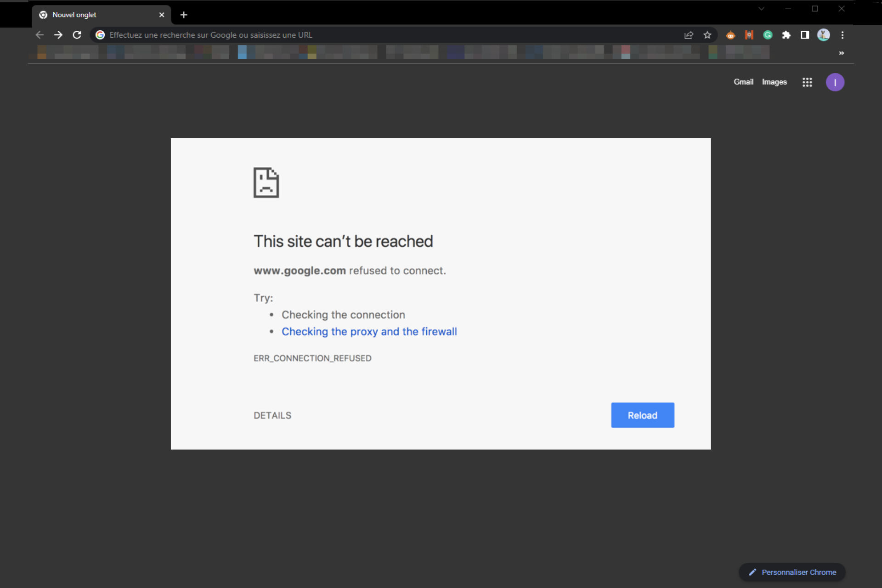Image resolution: width=882 pixels, height=588 pixels.
Task: Open the orange robot extension icon
Action: [730, 35]
